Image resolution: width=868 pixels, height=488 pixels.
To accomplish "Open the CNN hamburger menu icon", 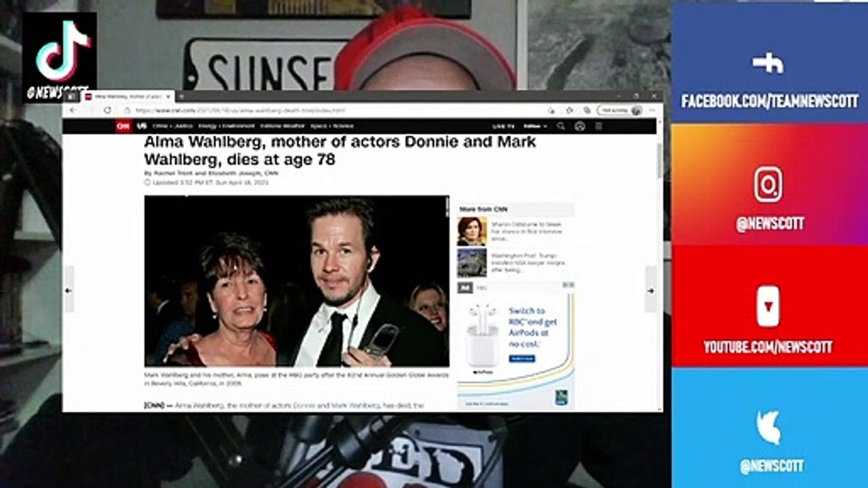I will 599,126.
